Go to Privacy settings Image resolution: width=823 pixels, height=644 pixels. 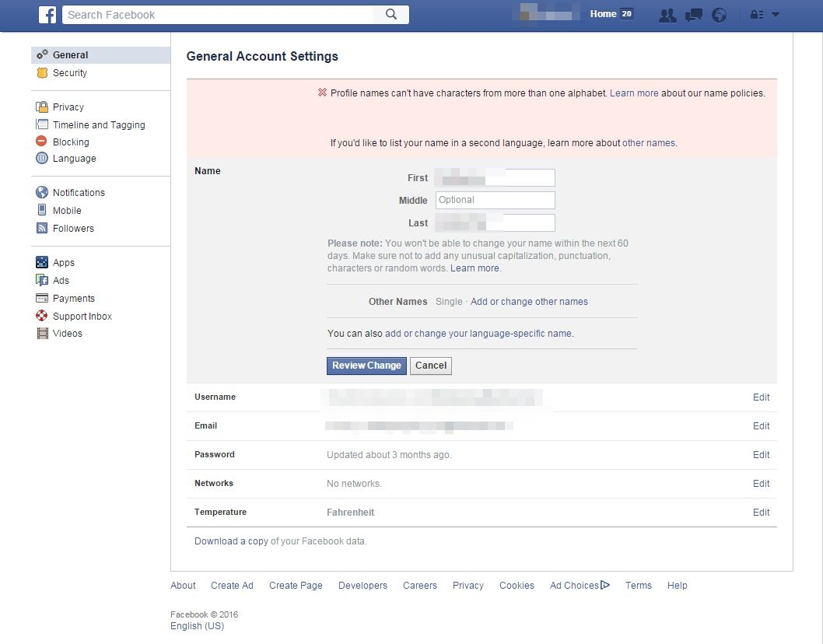pos(68,107)
